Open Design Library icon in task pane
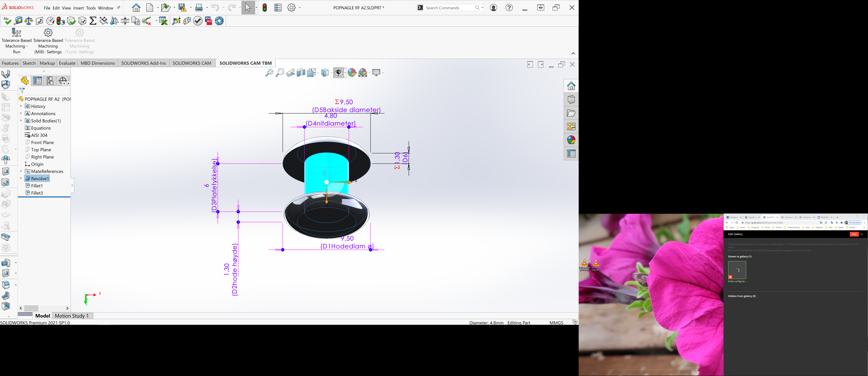This screenshot has width=868, height=376. pyautogui.click(x=571, y=100)
